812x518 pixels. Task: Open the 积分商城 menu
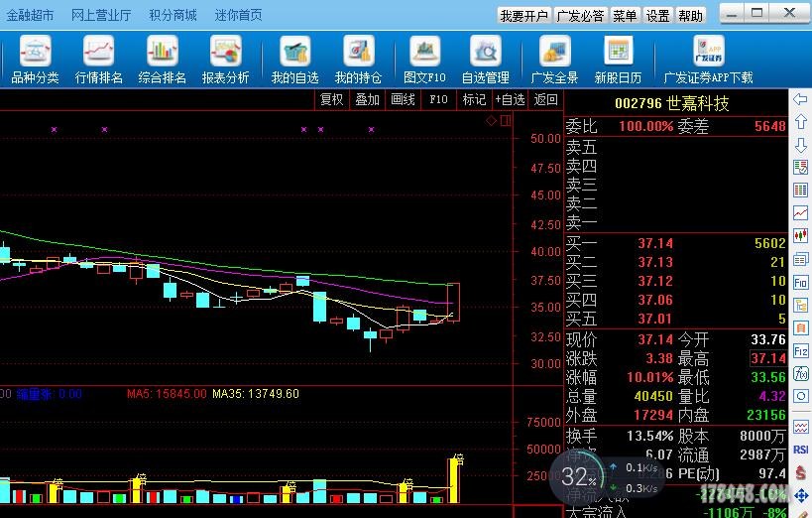pos(173,15)
